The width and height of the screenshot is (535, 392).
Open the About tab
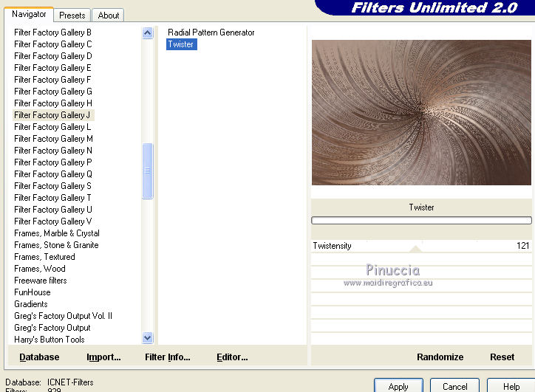(108, 16)
